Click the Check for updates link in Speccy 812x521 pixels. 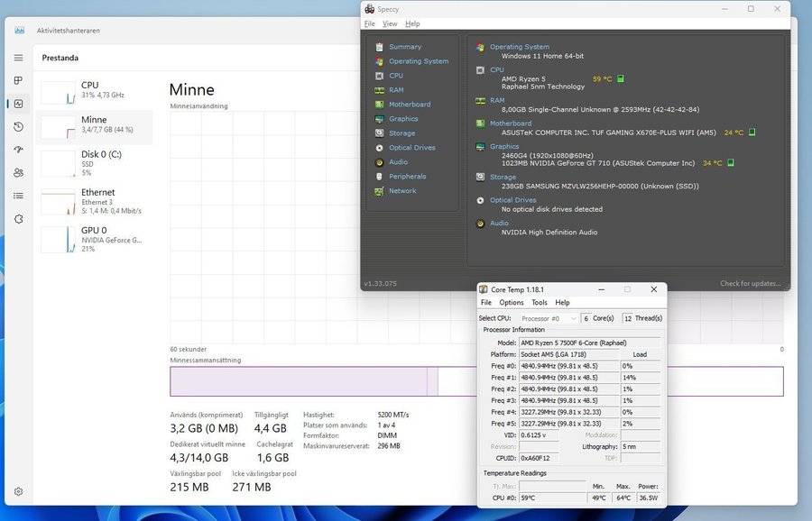pyautogui.click(x=750, y=284)
